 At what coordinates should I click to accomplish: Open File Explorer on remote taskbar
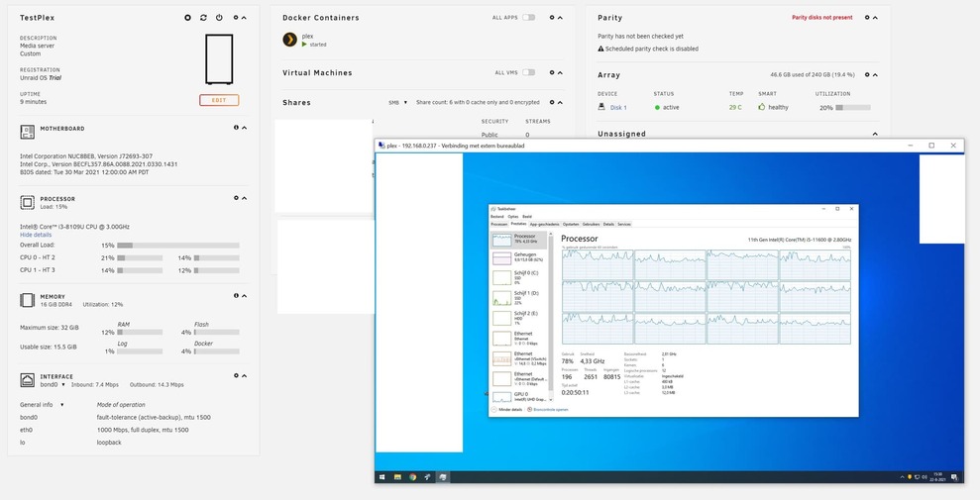click(397, 477)
